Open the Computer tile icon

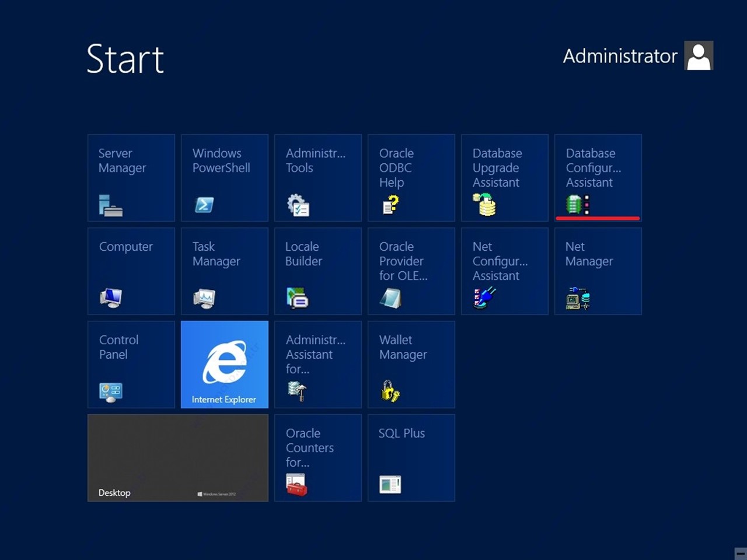coord(111,298)
